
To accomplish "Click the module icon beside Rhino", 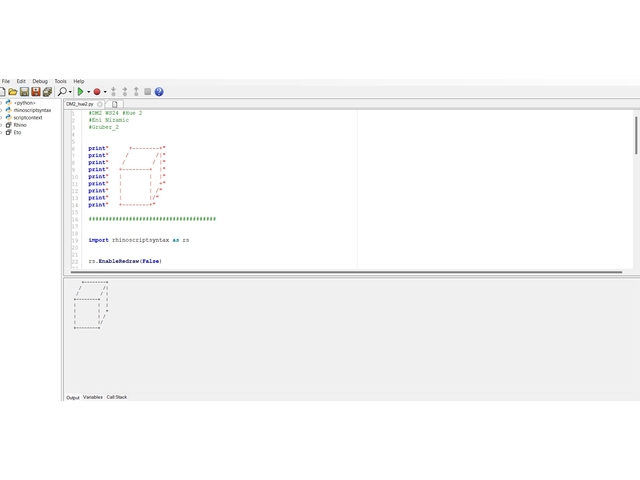I will (8, 125).
